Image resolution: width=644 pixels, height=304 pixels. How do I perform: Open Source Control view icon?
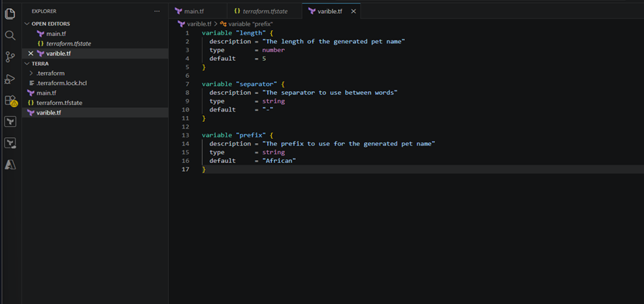click(10, 57)
